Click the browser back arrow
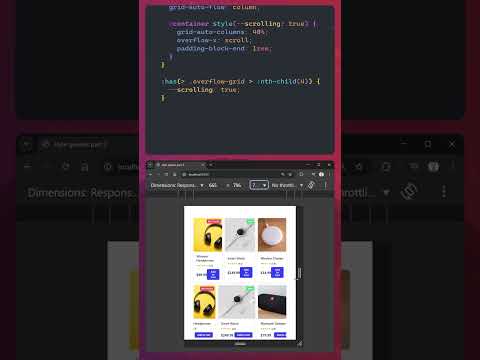 151,174
